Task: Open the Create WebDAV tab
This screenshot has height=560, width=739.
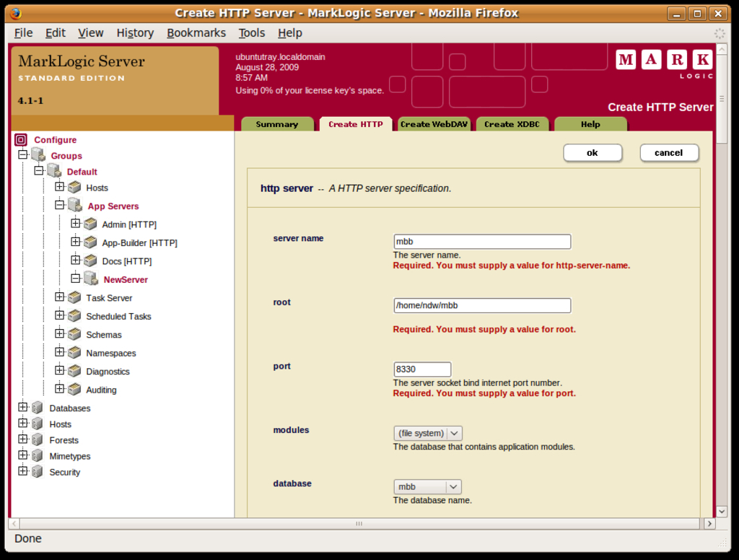Action: (434, 124)
